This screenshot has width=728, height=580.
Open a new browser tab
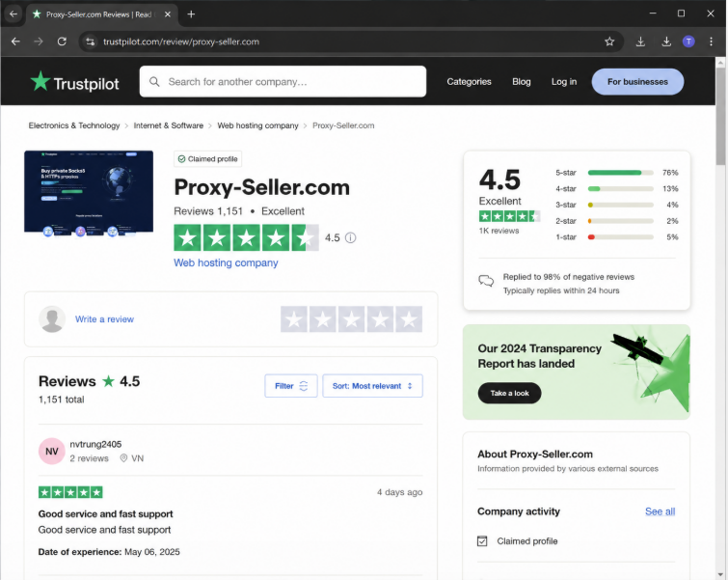click(191, 14)
